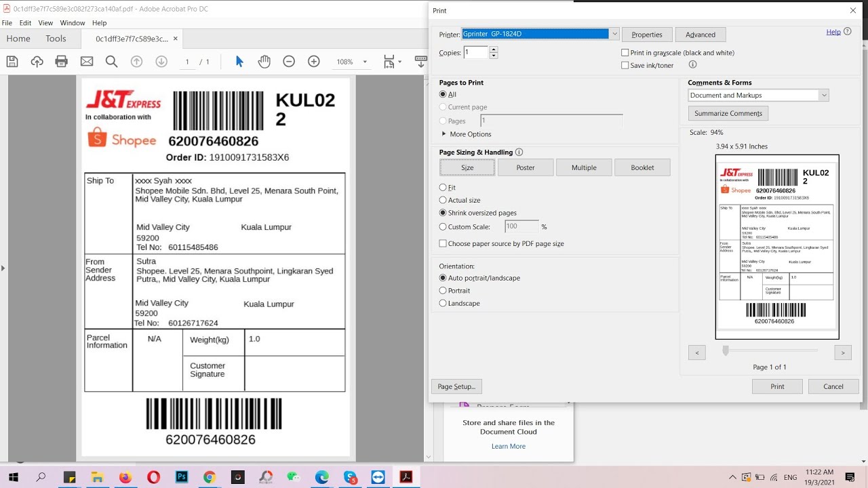The width and height of the screenshot is (868, 488).
Task: Click the cloud upload icon in toolbar
Action: tap(37, 62)
